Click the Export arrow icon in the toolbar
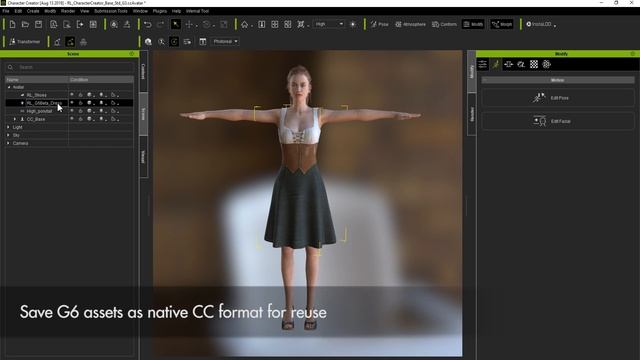 80,24
